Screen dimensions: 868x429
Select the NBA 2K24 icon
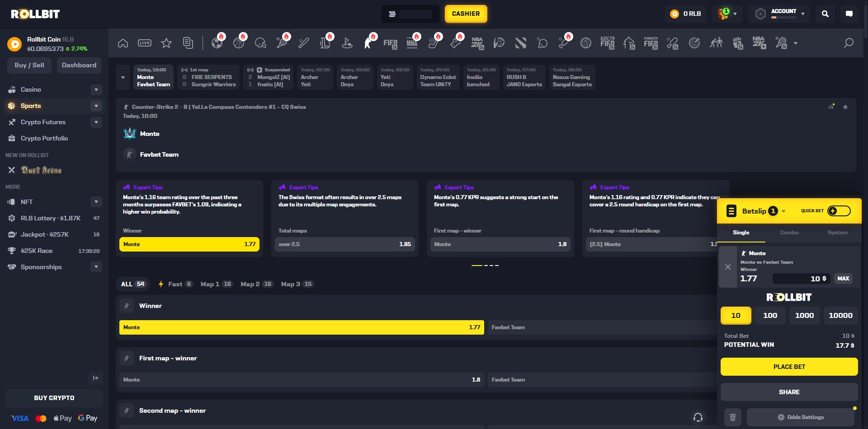tap(477, 43)
